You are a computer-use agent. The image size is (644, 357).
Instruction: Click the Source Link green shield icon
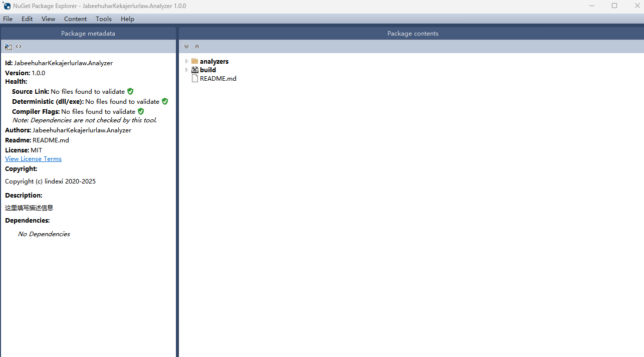(x=130, y=91)
